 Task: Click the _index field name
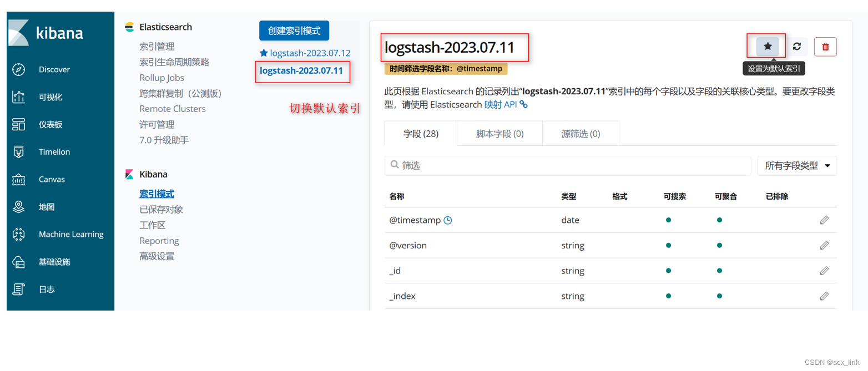(402, 296)
